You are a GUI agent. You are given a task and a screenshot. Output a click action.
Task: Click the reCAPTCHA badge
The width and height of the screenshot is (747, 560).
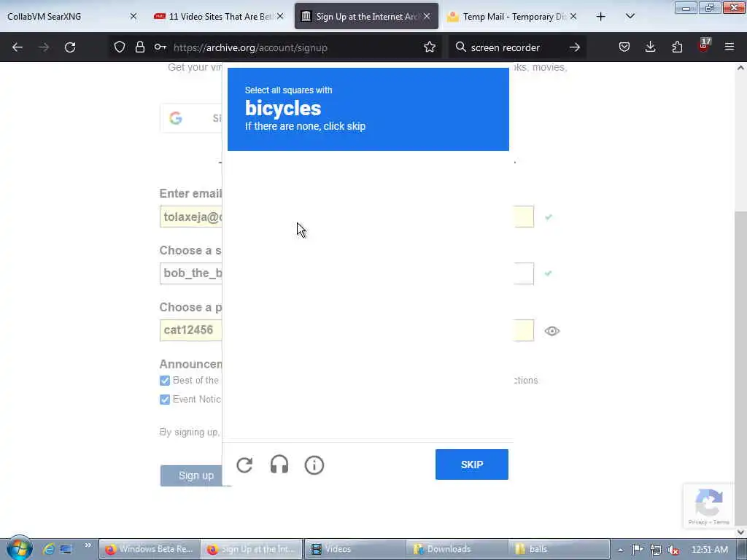click(709, 506)
